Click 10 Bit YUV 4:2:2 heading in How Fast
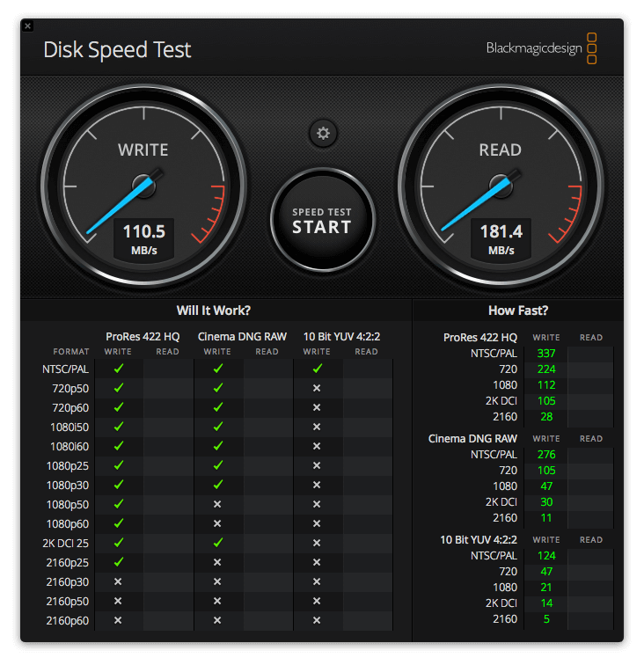This screenshot has width=644, height=665. tap(479, 539)
